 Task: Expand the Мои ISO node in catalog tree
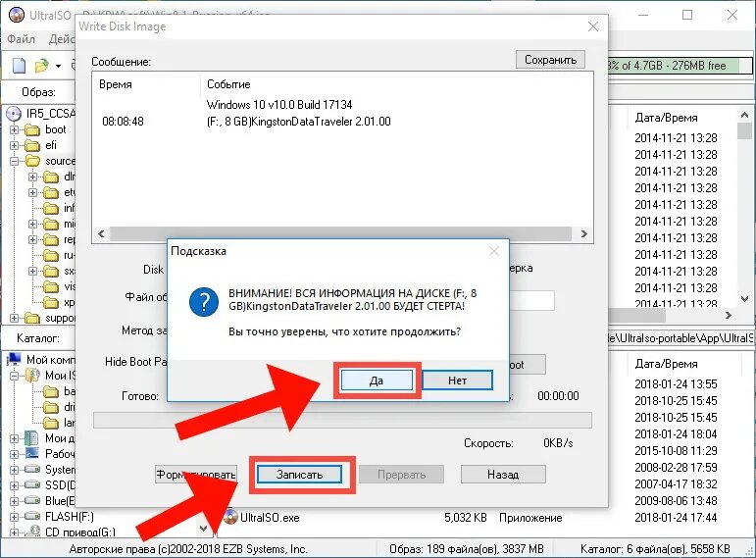point(14,376)
